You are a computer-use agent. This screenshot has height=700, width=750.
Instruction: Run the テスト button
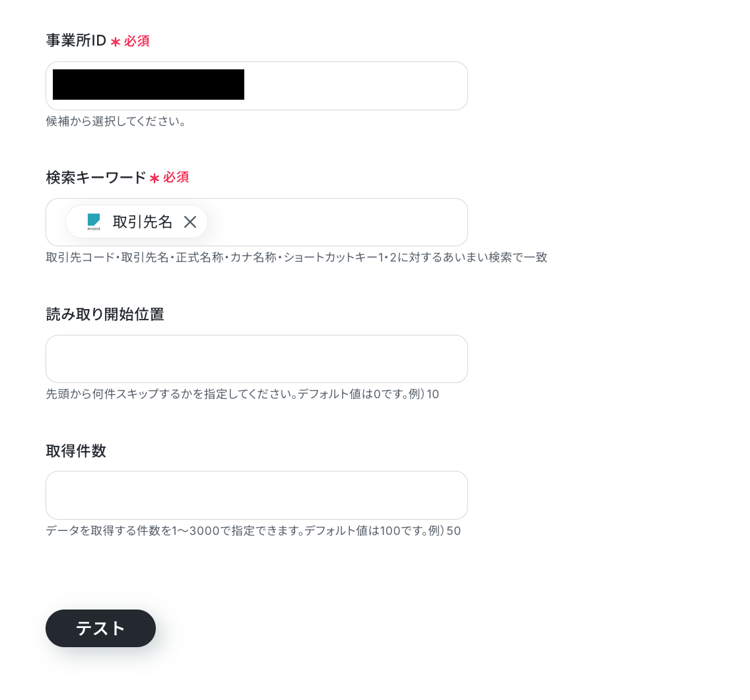click(x=100, y=628)
